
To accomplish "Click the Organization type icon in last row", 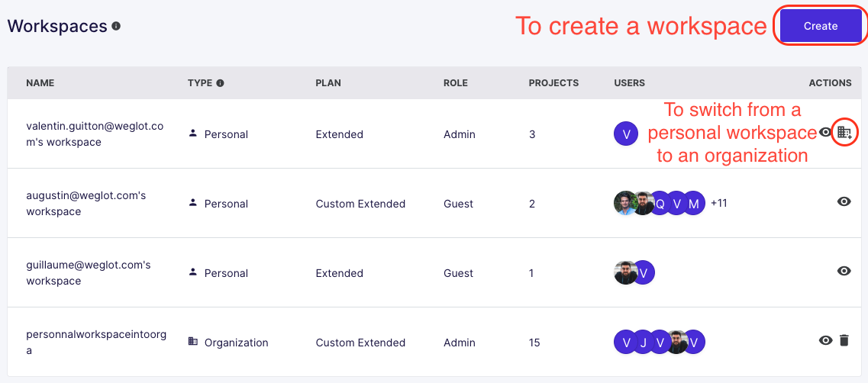I will [x=193, y=342].
